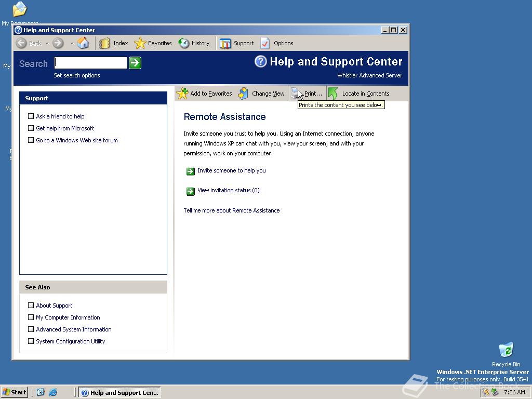Open About Support link
Viewport: 532px width, 399px height.
point(54,305)
